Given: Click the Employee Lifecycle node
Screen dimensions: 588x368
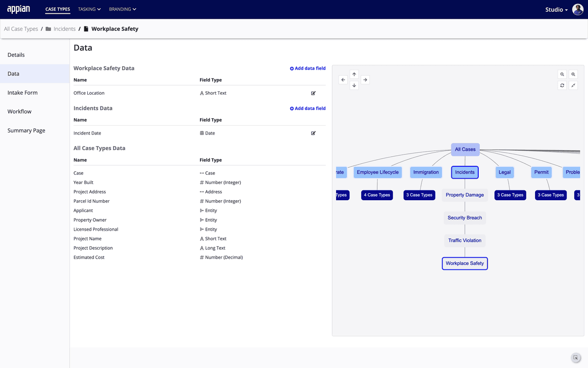Looking at the screenshot, I should tap(377, 172).
